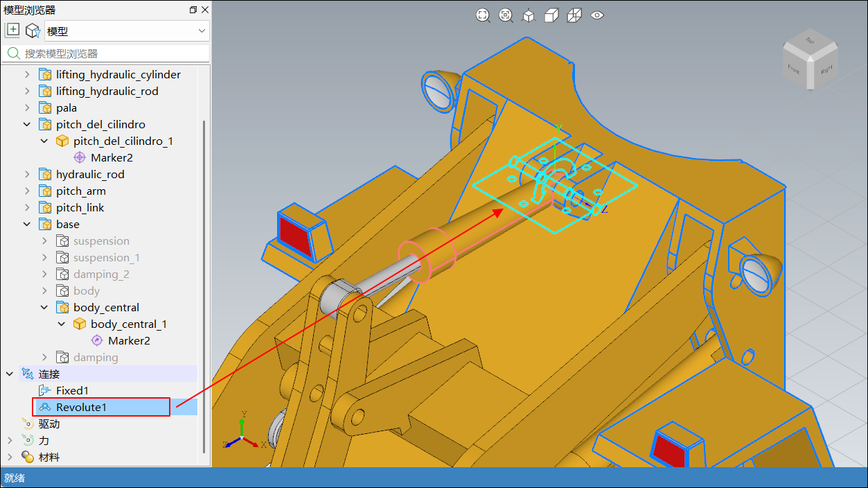868x488 pixels.
Task: Float the model browser panel
Action: click(193, 10)
